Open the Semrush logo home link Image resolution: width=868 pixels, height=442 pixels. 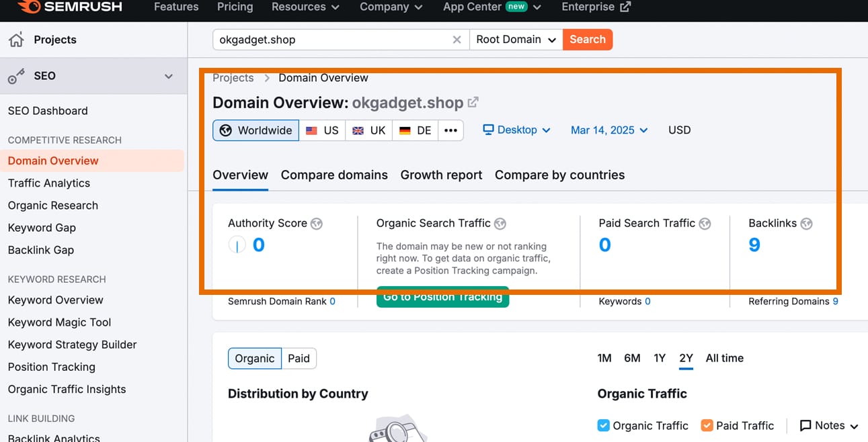pyautogui.click(x=70, y=7)
